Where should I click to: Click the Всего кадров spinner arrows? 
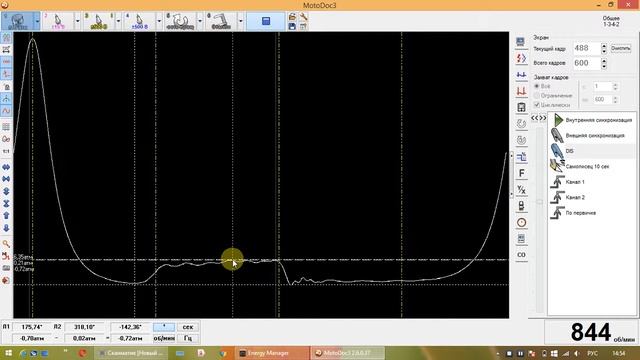(604, 63)
